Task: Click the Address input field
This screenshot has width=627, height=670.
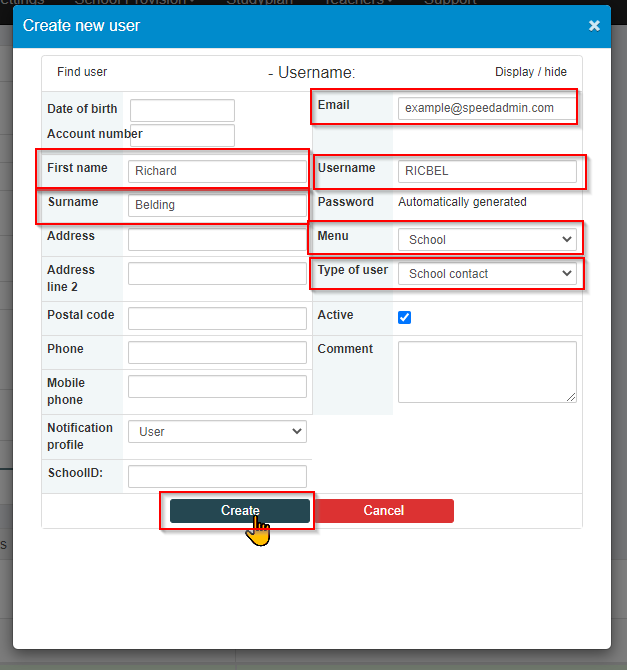Action: click(x=217, y=239)
